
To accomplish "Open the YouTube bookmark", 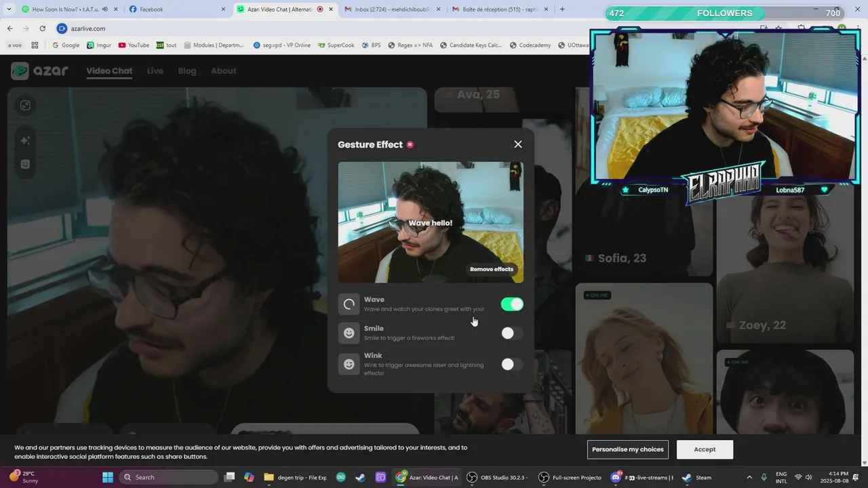I will [x=134, y=45].
